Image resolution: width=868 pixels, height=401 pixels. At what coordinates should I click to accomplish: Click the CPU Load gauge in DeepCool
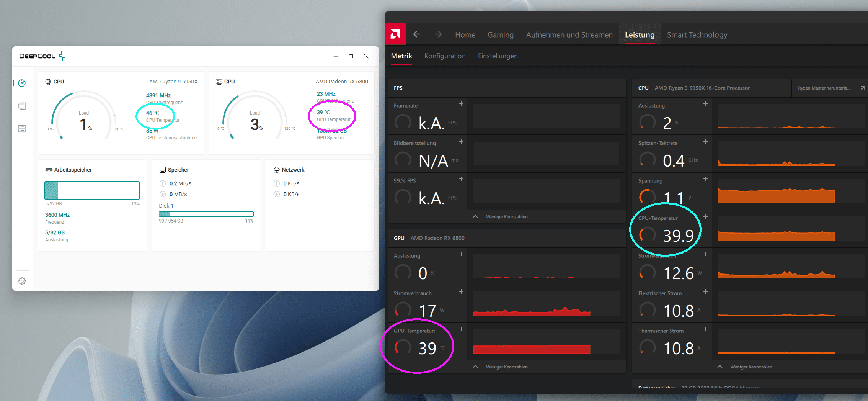point(83,116)
